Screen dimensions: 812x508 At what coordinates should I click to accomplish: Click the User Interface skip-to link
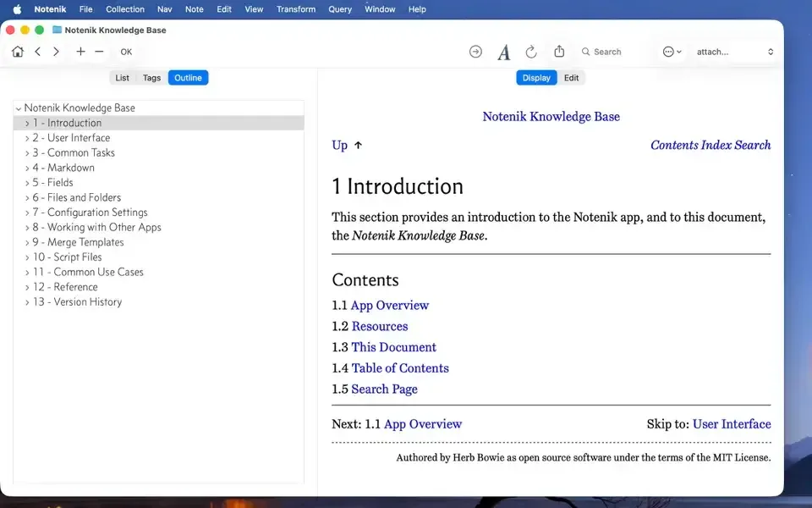point(731,424)
